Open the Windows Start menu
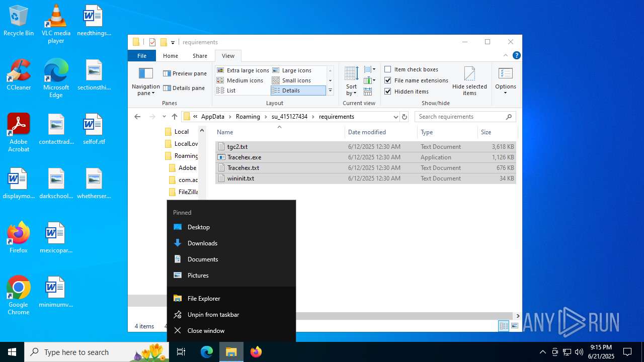Image resolution: width=644 pixels, height=362 pixels. 12,352
